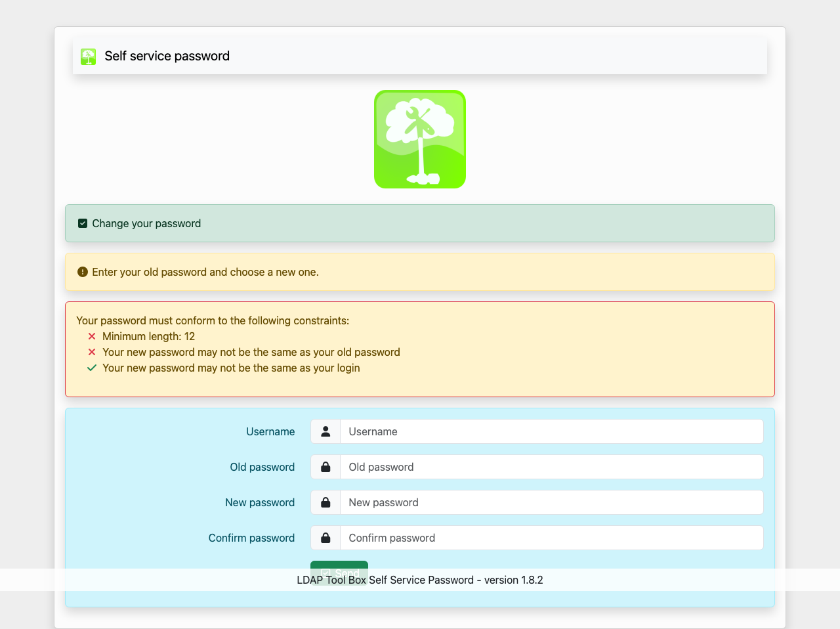Focus the Username input field
Image resolution: width=840 pixels, height=629 pixels.
552,431
